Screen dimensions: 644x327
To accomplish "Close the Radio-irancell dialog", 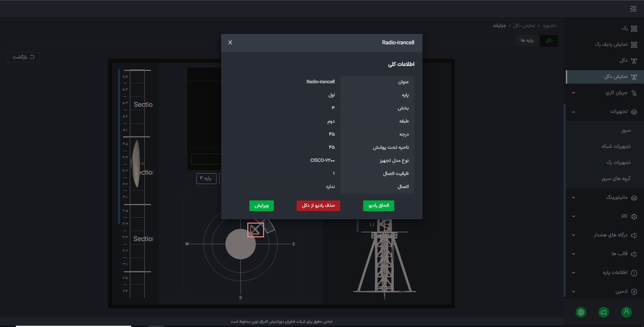I will tap(230, 42).
